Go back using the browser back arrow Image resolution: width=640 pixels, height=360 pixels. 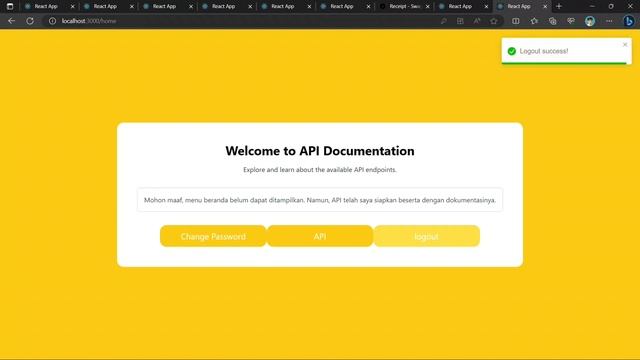click(x=11, y=21)
